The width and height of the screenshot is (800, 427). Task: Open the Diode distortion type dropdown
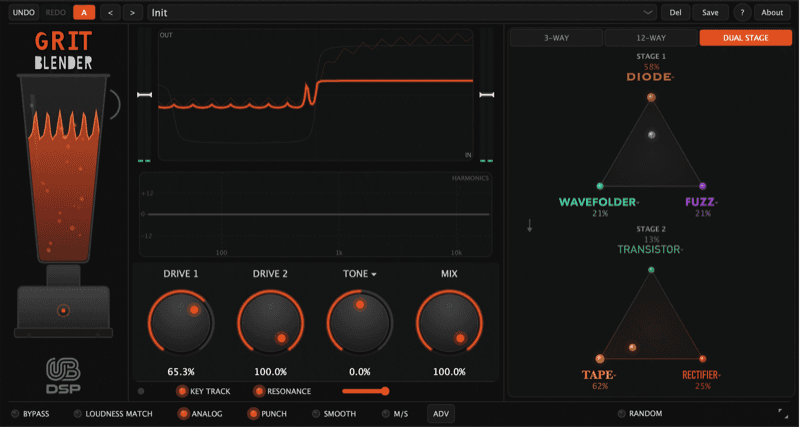pos(651,77)
